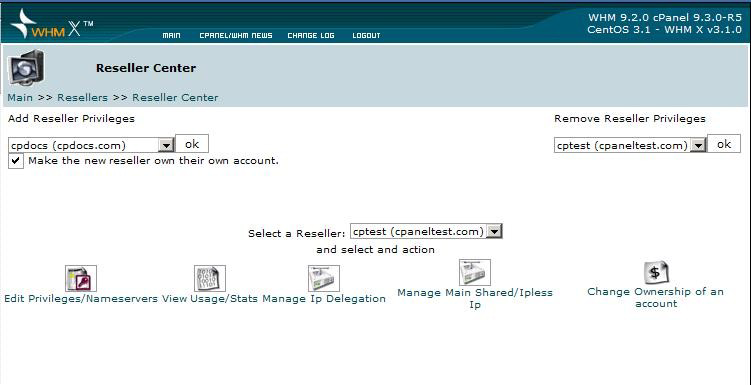The image size is (751, 385).
Task: Open the Change Log menu item
Action: pyautogui.click(x=311, y=35)
